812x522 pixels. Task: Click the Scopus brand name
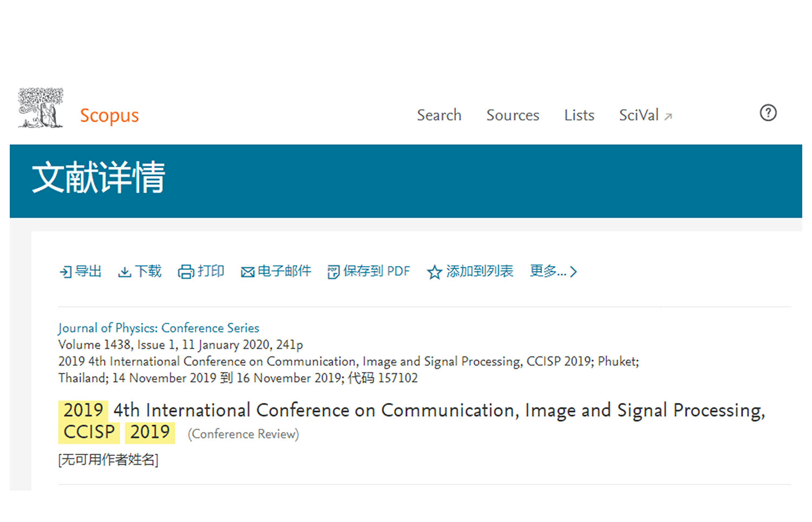[109, 115]
